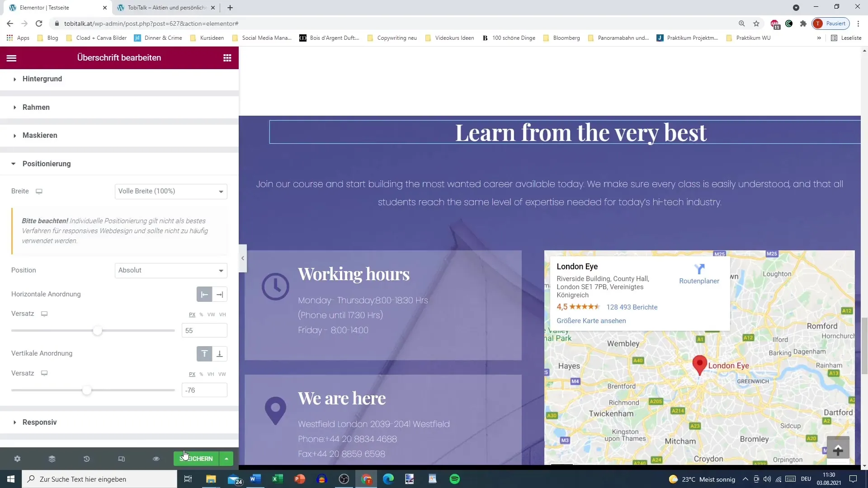Image resolution: width=868 pixels, height=488 pixels.
Task: Click the Speichern button
Action: pyautogui.click(x=196, y=459)
